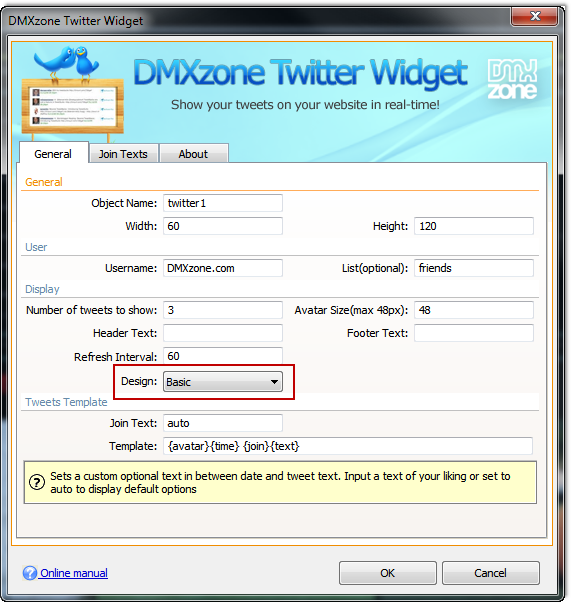Image resolution: width=571 pixels, height=602 pixels.
Task: Open the About tab
Action: [193, 154]
